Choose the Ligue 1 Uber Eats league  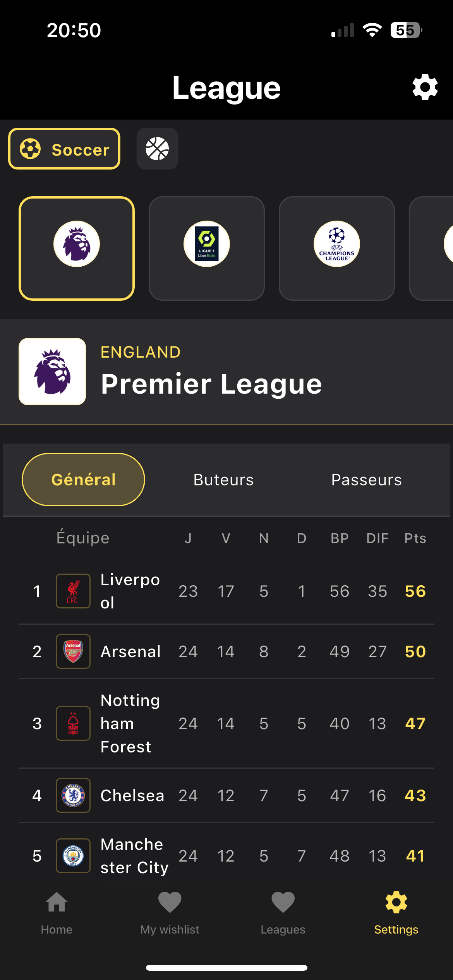point(207,248)
